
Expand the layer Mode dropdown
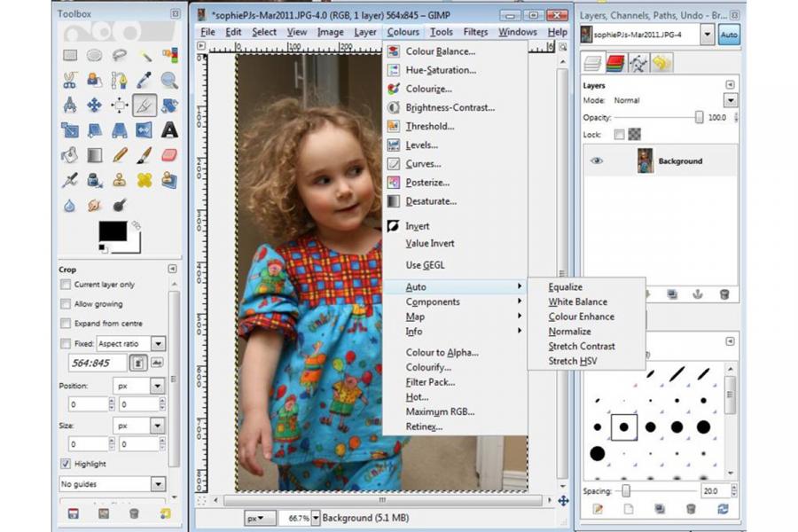[730, 100]
